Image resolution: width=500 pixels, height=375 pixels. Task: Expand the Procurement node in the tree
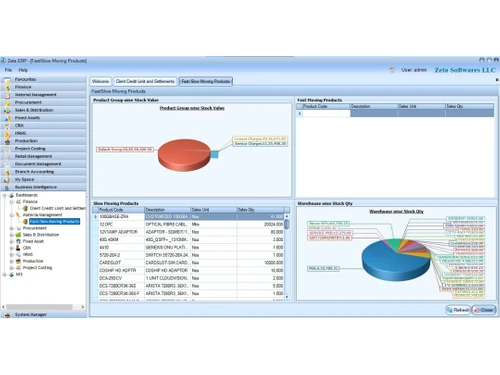click(x=11, y=228)
